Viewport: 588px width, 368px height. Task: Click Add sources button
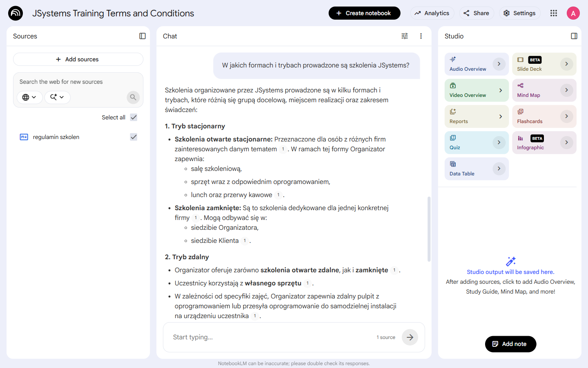tap(78, 59)
